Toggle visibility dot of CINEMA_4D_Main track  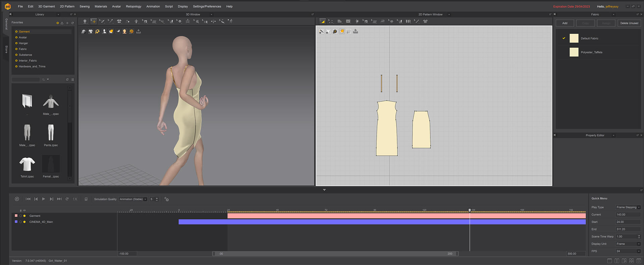[x=24, y=222]
